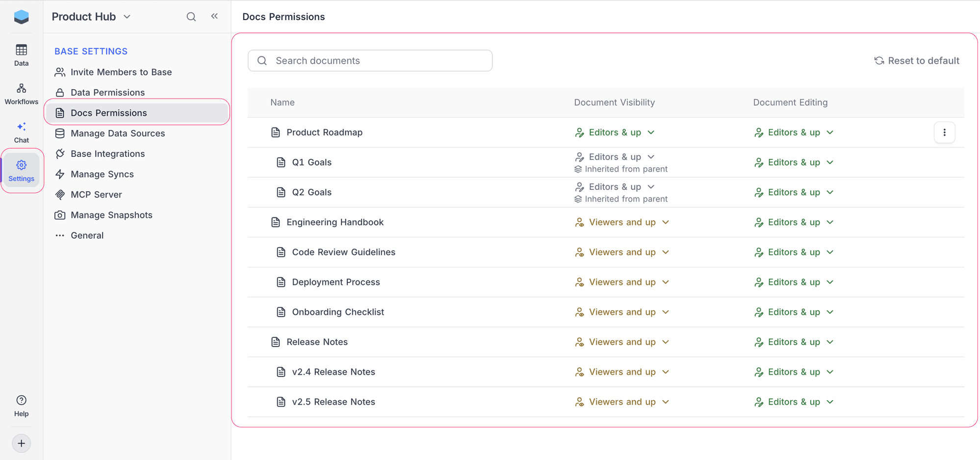Click the Help icon at bottom left
This screenshot has height=460, width=980.
(21, 404)
